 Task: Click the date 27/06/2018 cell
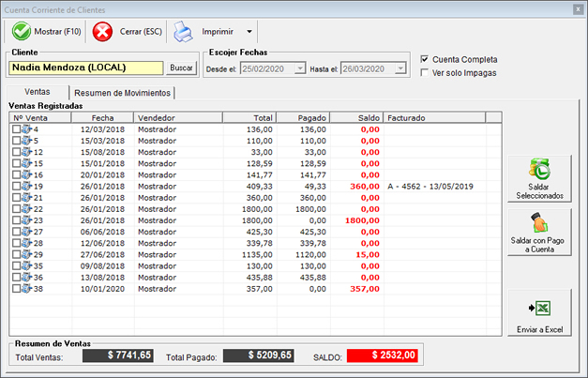point(102,254)
